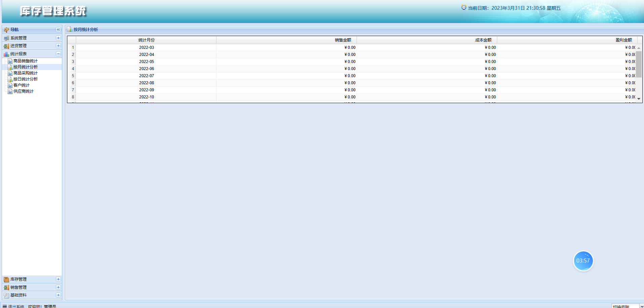Open the 按月统计分析 tree item
Image resolution: width=644 pixels, height=308 pixels.
pyautogui.click(x=26, y=67)
